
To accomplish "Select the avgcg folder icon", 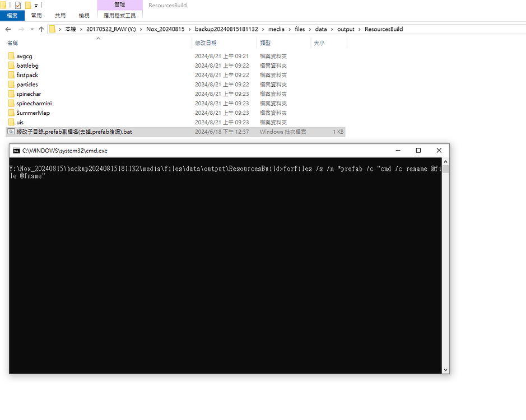I will (11, 56).
